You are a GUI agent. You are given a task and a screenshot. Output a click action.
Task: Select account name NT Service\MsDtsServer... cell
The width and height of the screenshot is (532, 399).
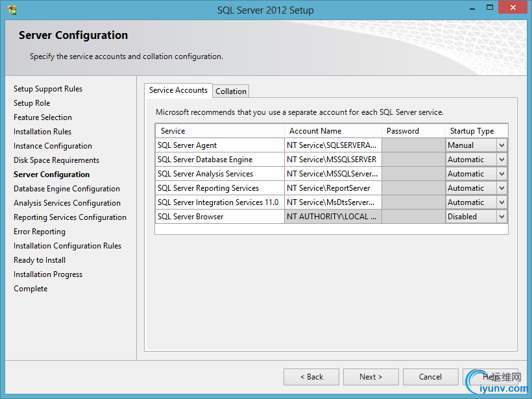333,202
